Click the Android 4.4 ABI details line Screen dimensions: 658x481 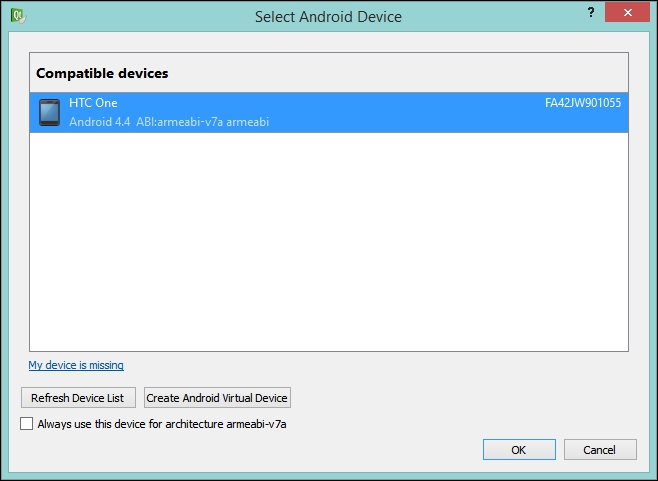[169, 122]
